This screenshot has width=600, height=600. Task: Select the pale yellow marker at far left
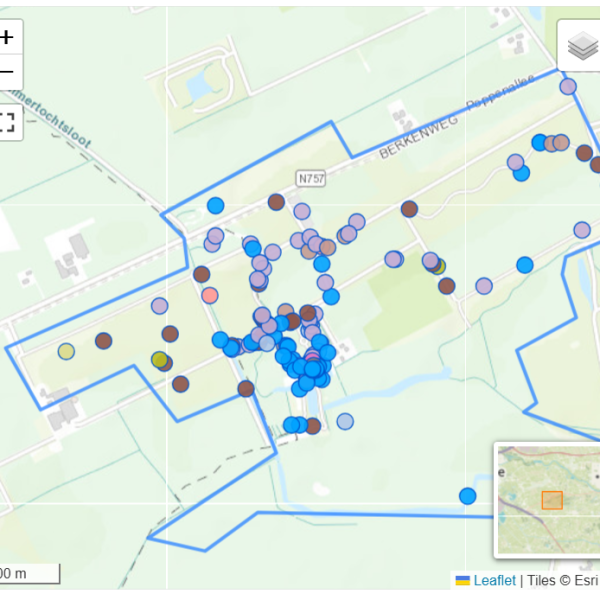coord(66,351)
